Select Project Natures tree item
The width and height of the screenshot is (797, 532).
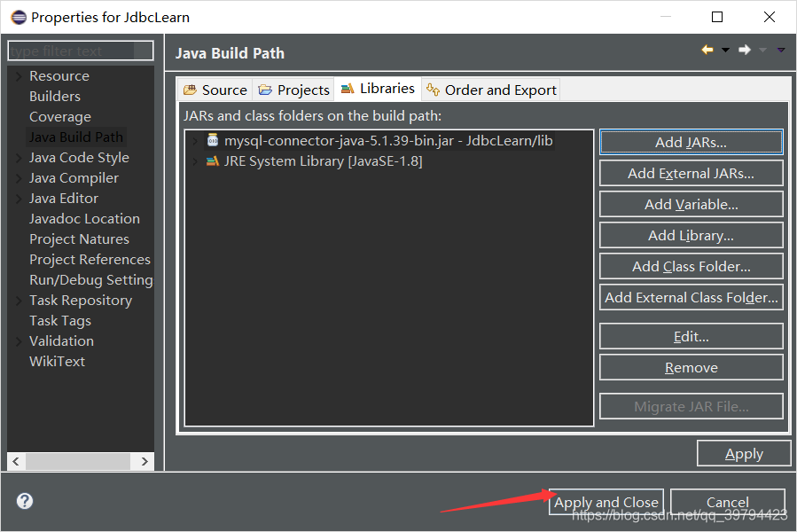[x=79, y=239]
